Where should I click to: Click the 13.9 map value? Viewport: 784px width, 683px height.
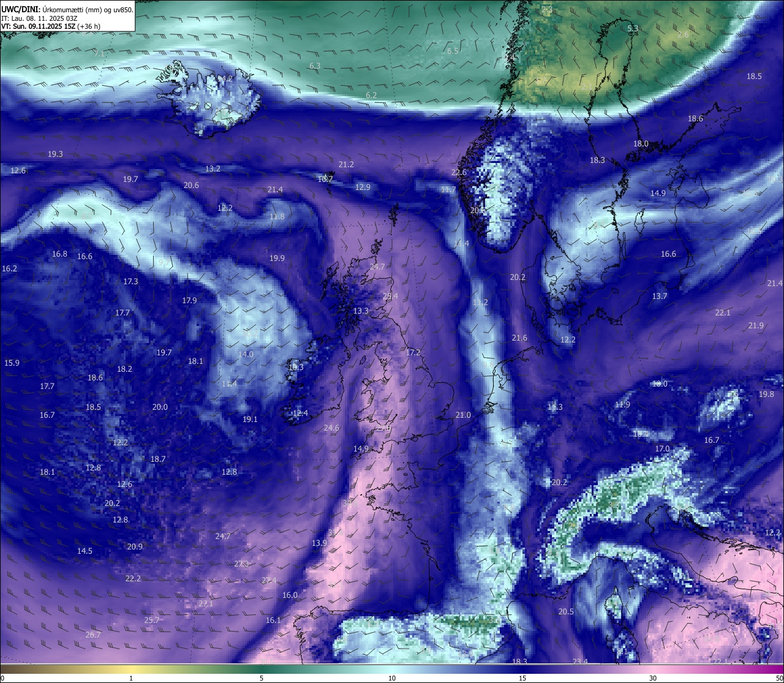tap(319, 543)
